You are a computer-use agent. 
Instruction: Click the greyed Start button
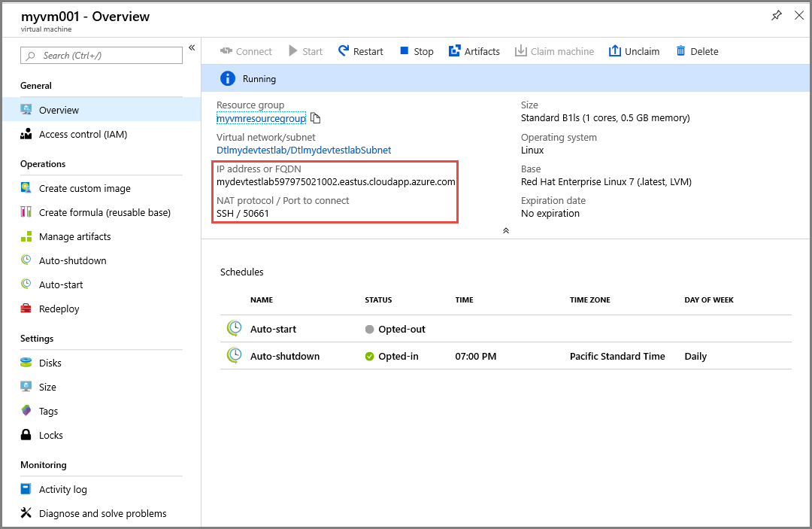click(305, 51)
